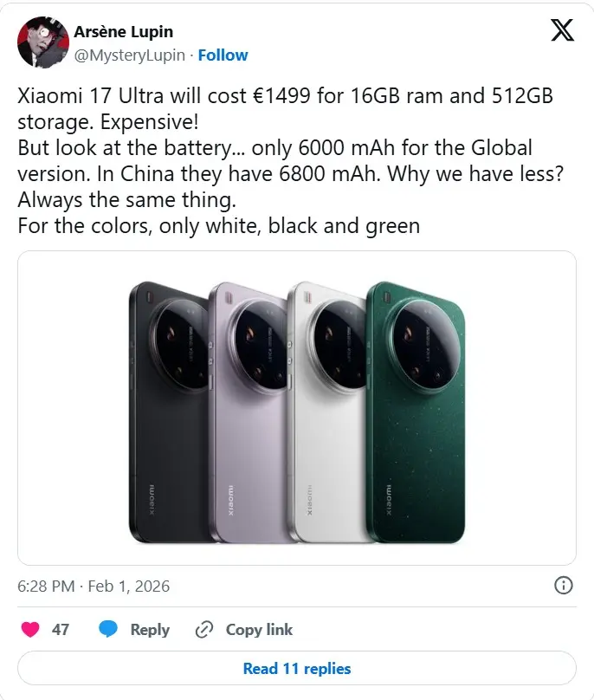Viewport: 594px width, 700px height.
Task: Click the tweet text about Xiaomi 17 Ultra
Action: click(291, 161)
